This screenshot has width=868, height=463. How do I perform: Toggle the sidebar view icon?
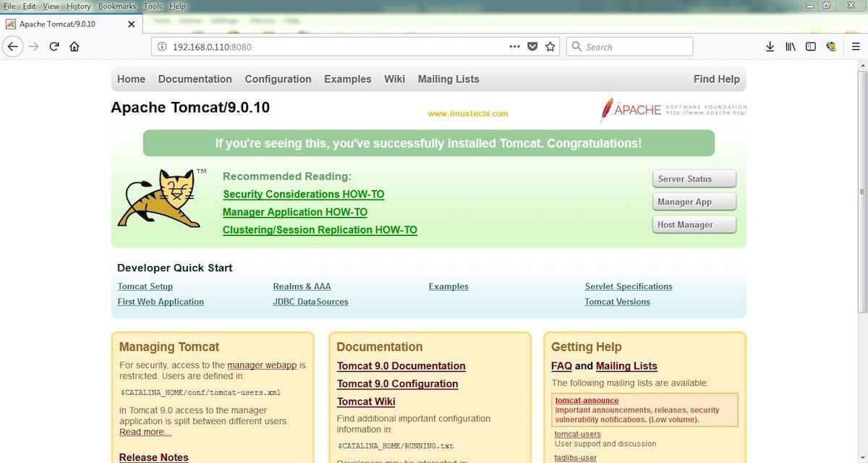point(811,46)
